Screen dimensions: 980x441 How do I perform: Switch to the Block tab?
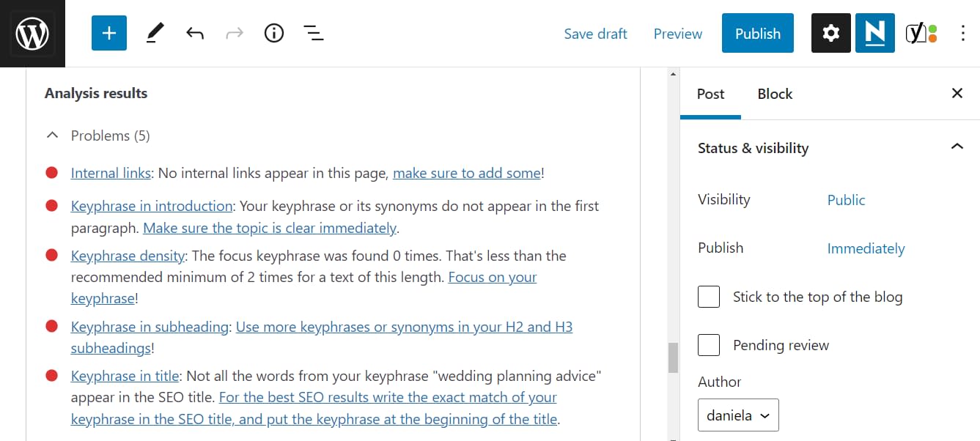(774, 94)
